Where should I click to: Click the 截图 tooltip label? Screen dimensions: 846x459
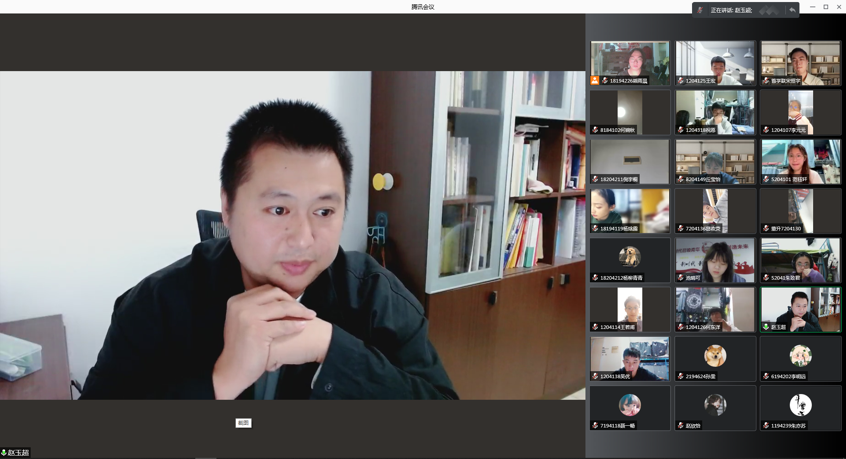click(243, 423)
